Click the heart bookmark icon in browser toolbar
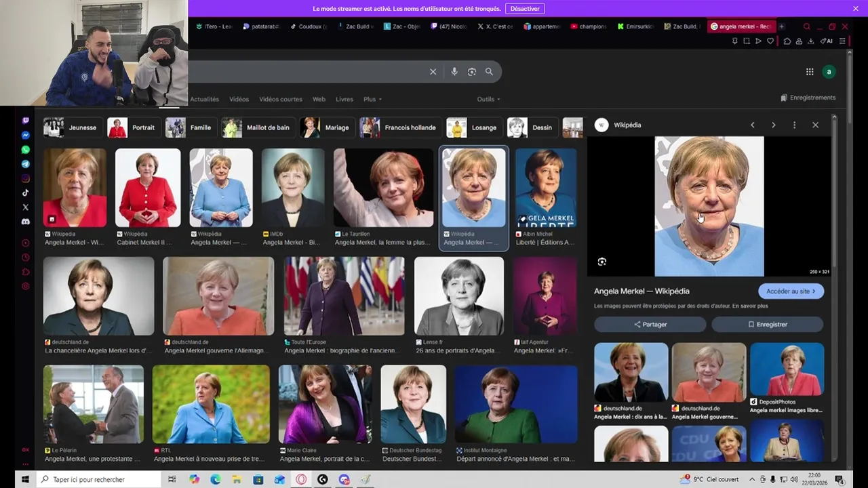 pyautogui.click(x=770, y=41)
